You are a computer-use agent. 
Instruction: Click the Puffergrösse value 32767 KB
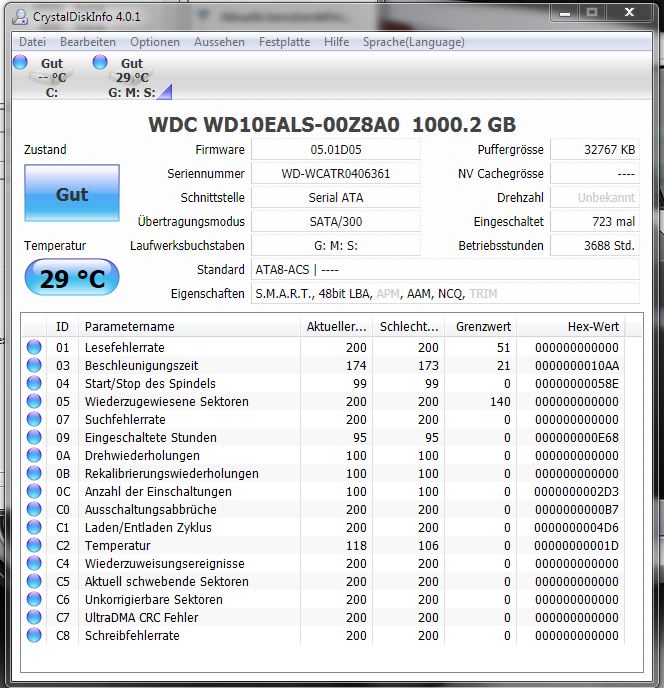pos(595,150)
